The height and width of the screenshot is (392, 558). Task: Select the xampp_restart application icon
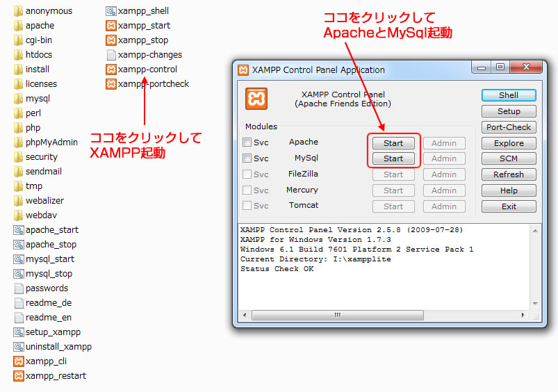coord(19,376)
